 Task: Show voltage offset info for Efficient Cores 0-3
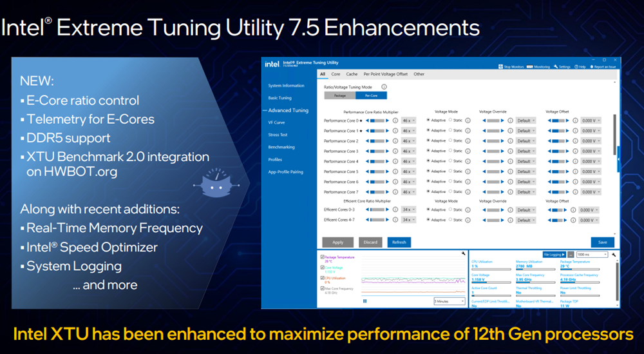tap(573, 210)
